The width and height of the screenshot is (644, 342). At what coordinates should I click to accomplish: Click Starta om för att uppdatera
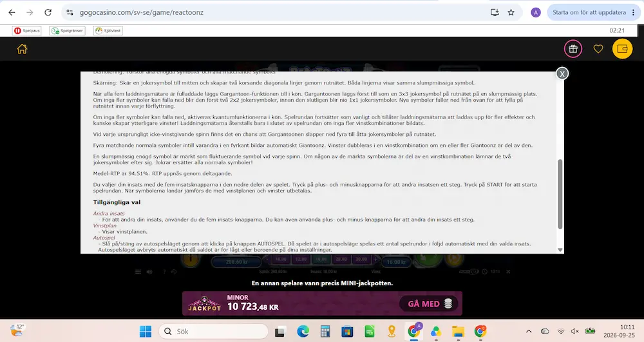589,12
